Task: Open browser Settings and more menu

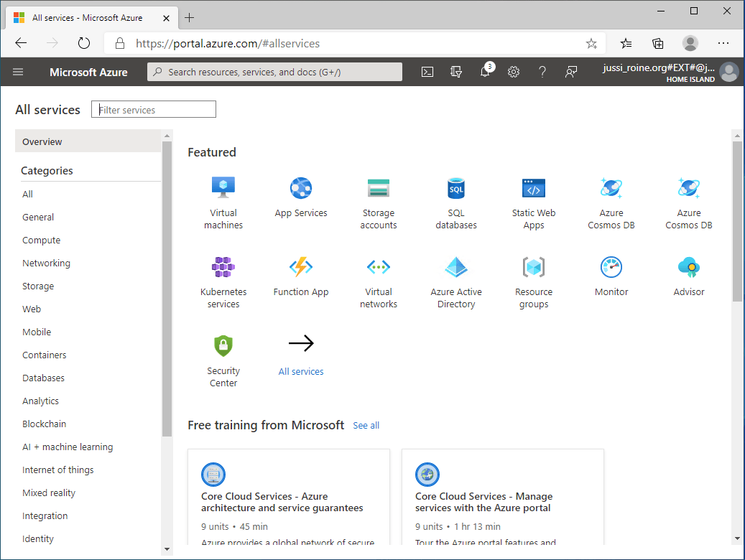Action: click(723, 43)
